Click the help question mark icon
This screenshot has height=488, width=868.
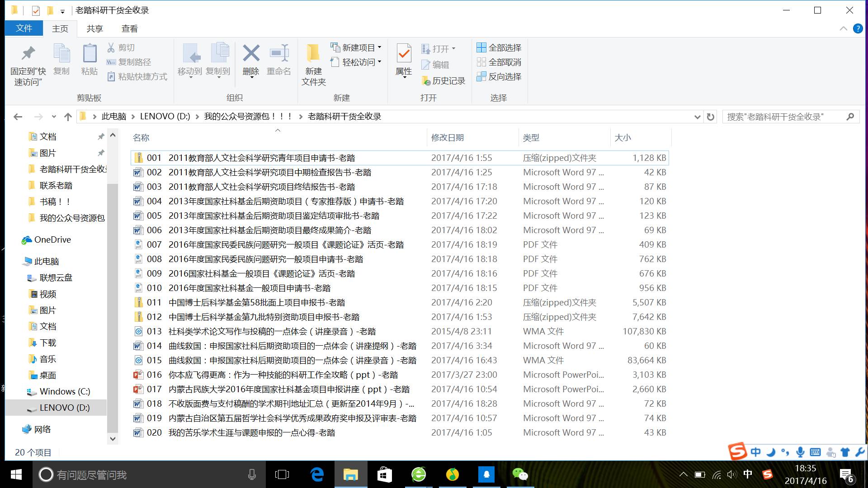click(x=858, y=29)
